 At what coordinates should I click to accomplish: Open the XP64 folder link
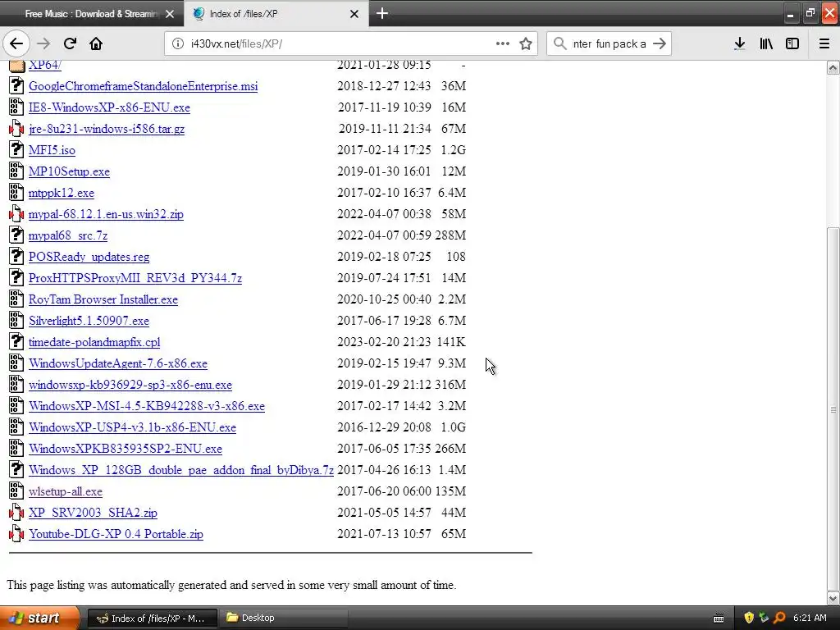(x=45, y=65)
